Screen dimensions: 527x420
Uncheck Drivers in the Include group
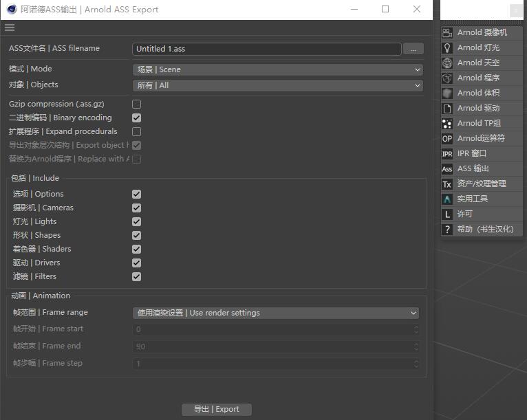click(x=136, y=263)
